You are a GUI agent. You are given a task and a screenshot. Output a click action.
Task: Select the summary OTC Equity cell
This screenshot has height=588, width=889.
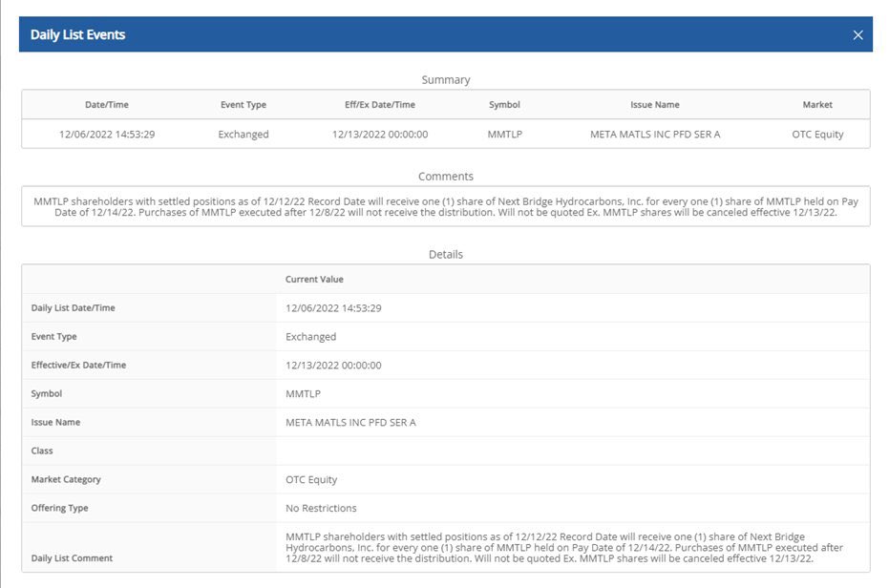click(x=817, y=135)
